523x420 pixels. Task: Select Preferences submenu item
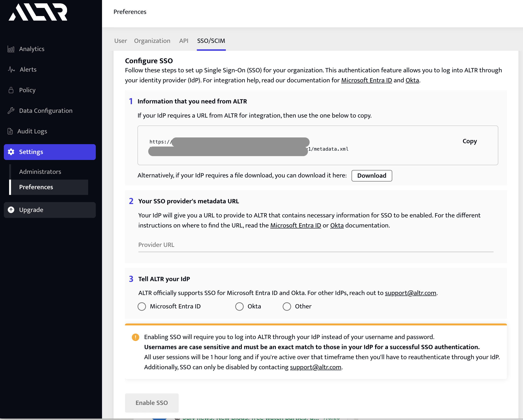[x=49, y=187]
